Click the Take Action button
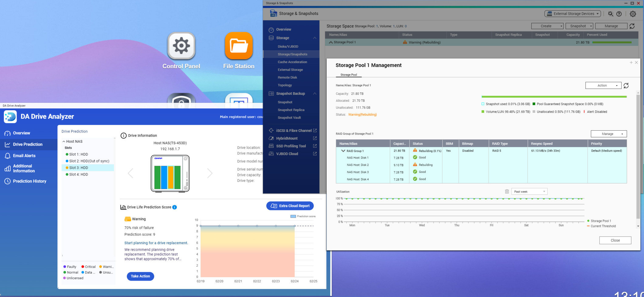The width and height of the screenshot is (644, 297). click(140, 276)
